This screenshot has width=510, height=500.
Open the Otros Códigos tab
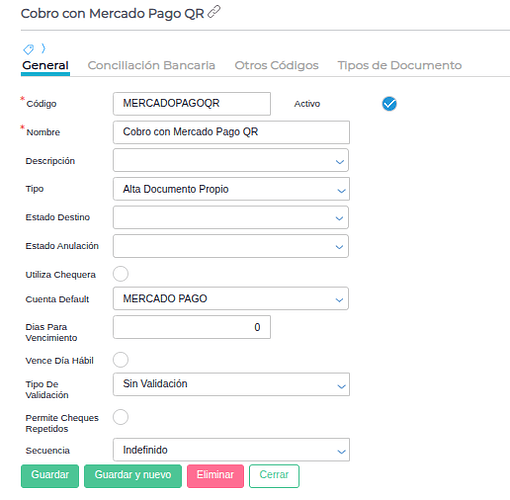tap(277, 65)
